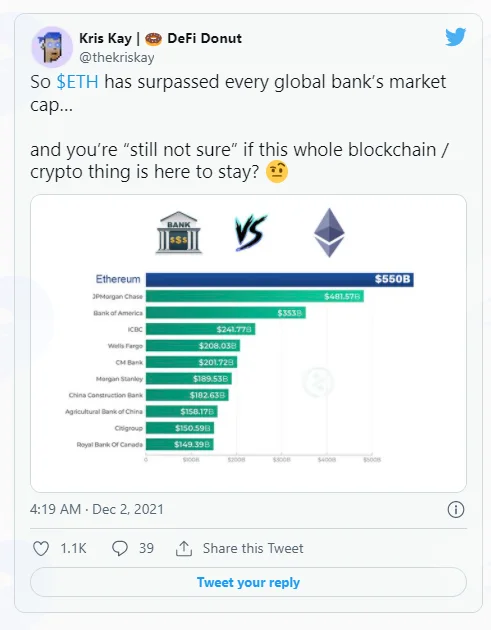Image resolution: width=491 pixels, height=630 pixels.
Task: Click the donut emoji in name
Action: (x=153, y=39)
